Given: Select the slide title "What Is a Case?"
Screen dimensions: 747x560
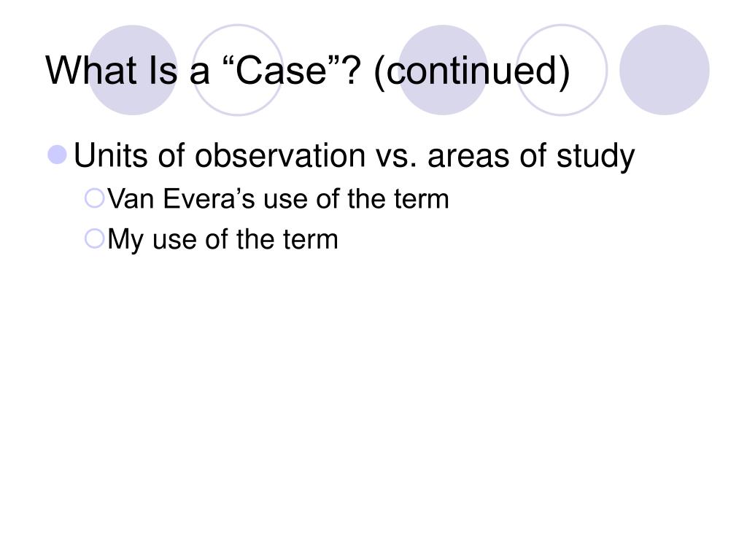Looking at the screenshot, I should tap(308, 71).
